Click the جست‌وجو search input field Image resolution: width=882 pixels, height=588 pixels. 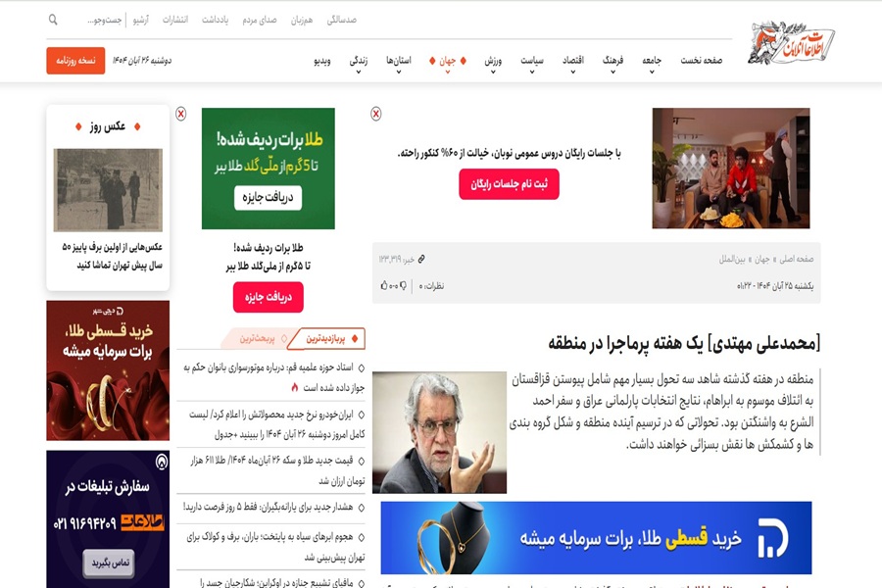(105, 20)
